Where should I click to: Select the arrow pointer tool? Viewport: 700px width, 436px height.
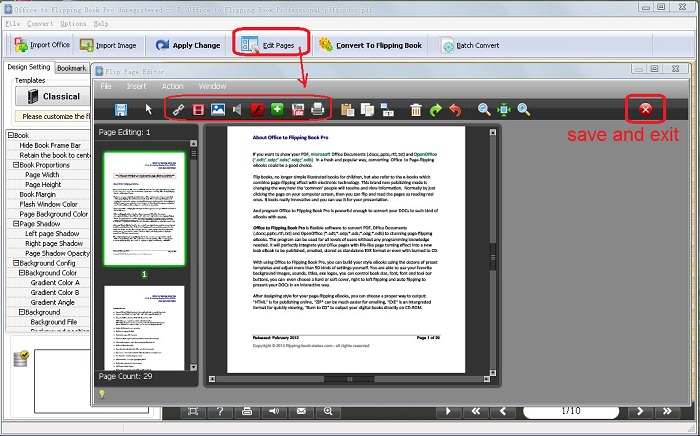pyautogui.click(x=149, y=109)
